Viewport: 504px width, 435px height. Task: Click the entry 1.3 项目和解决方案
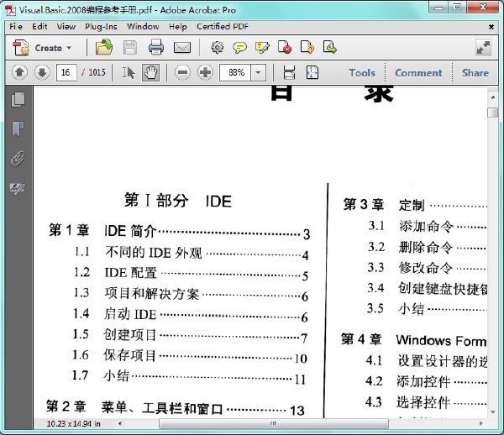point(136,293)
